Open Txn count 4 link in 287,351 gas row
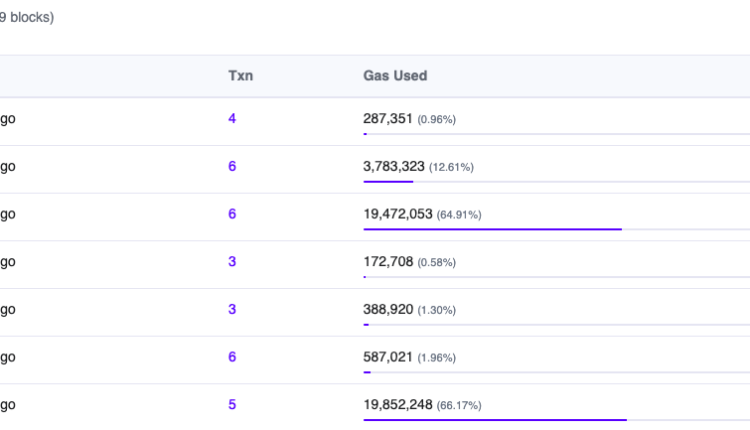This screenshot has width=750, height=430. (232, 119)
